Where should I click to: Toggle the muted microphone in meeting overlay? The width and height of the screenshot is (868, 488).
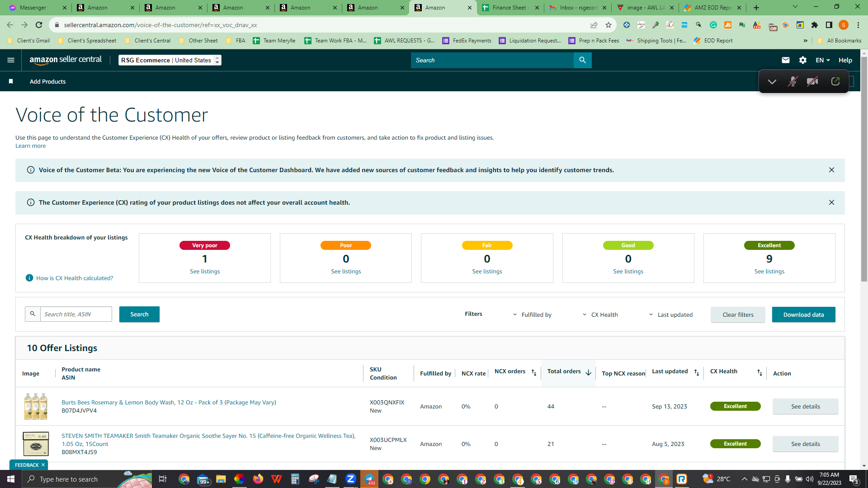793,81
